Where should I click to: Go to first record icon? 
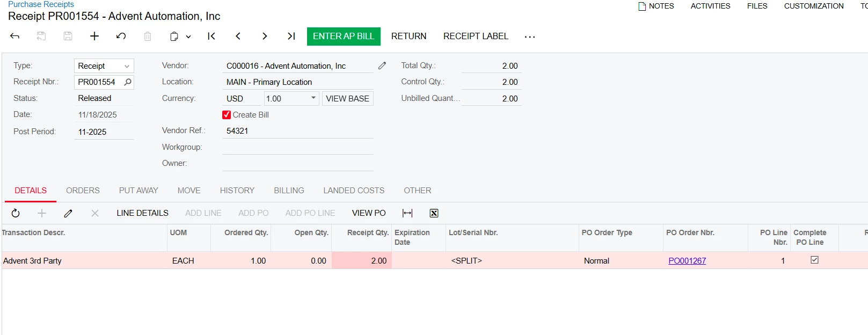pos(211,36)
